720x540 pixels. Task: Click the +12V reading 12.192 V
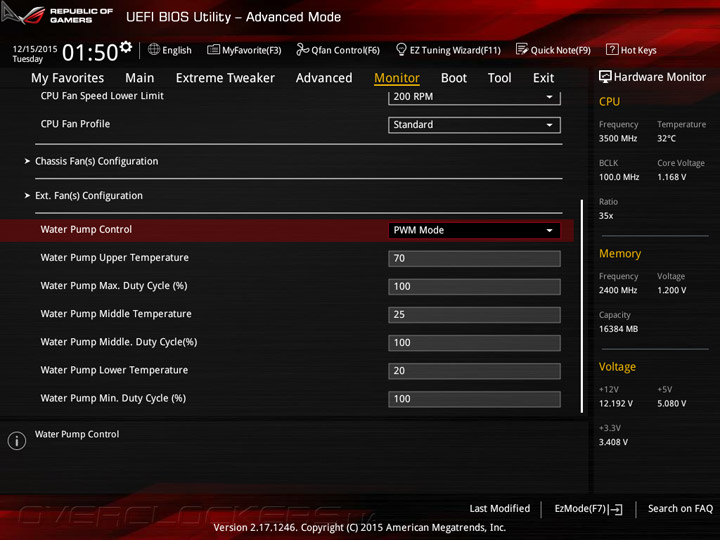615,404
